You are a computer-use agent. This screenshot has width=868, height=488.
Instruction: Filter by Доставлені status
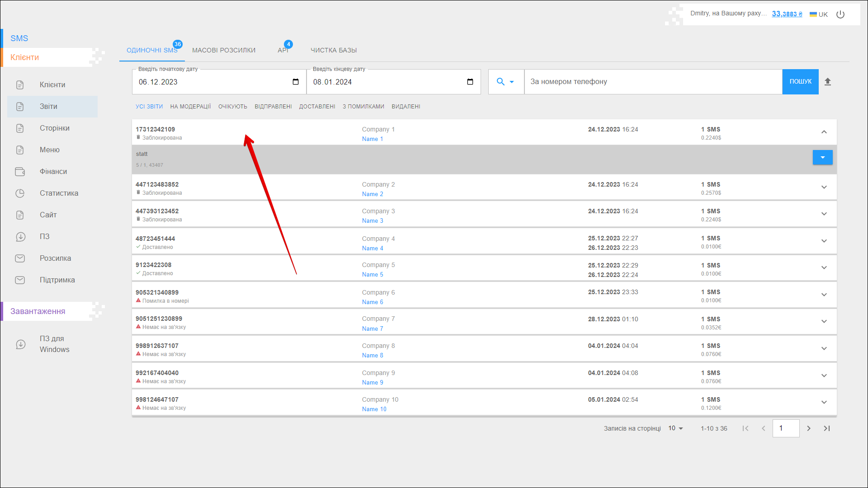[x=317, y=107]
